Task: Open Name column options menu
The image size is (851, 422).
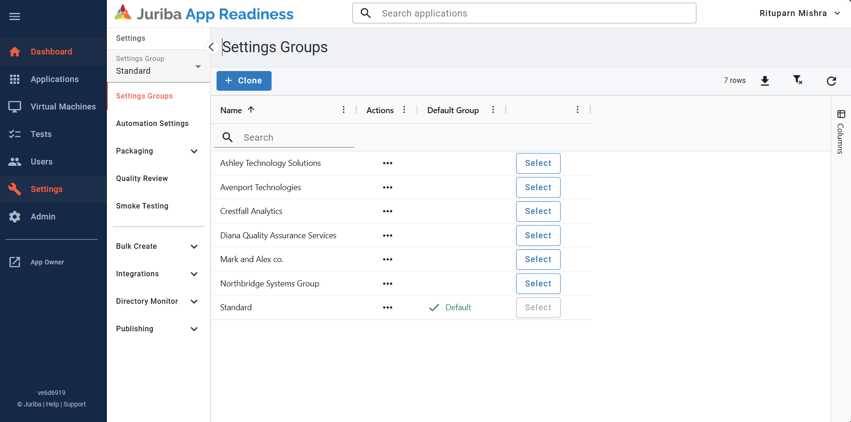Action: (x=344, y=110)
